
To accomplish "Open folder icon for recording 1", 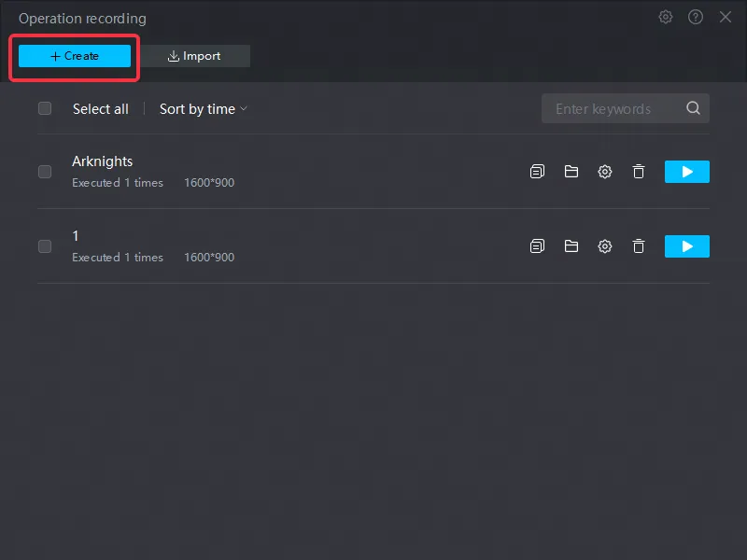I will [571, 246].
